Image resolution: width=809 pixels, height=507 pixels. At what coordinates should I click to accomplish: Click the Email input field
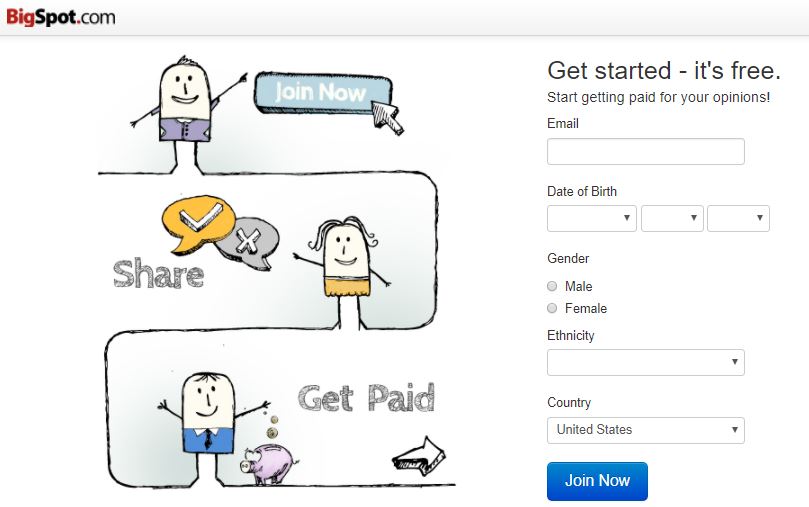pyautogui.click(x=645, y=152)
